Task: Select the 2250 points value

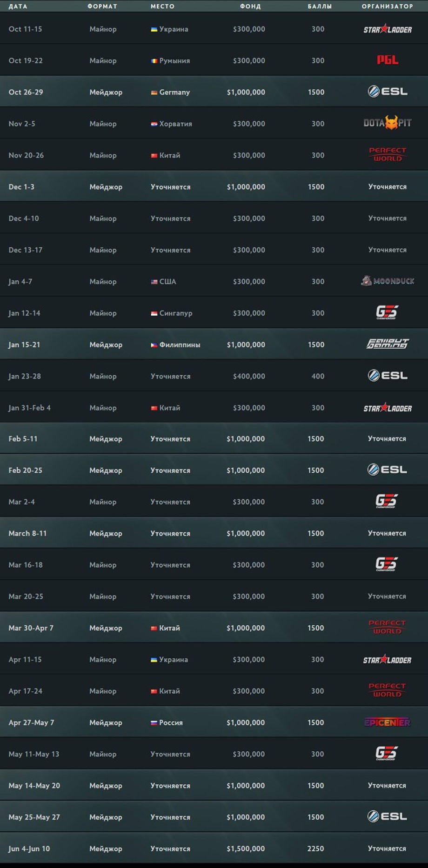Action: point(315,848)
